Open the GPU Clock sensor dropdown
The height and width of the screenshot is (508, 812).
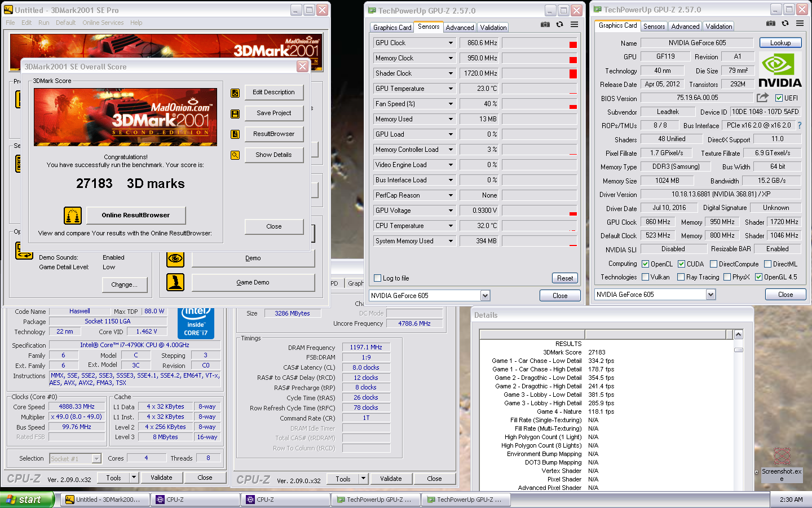(451, 43)
